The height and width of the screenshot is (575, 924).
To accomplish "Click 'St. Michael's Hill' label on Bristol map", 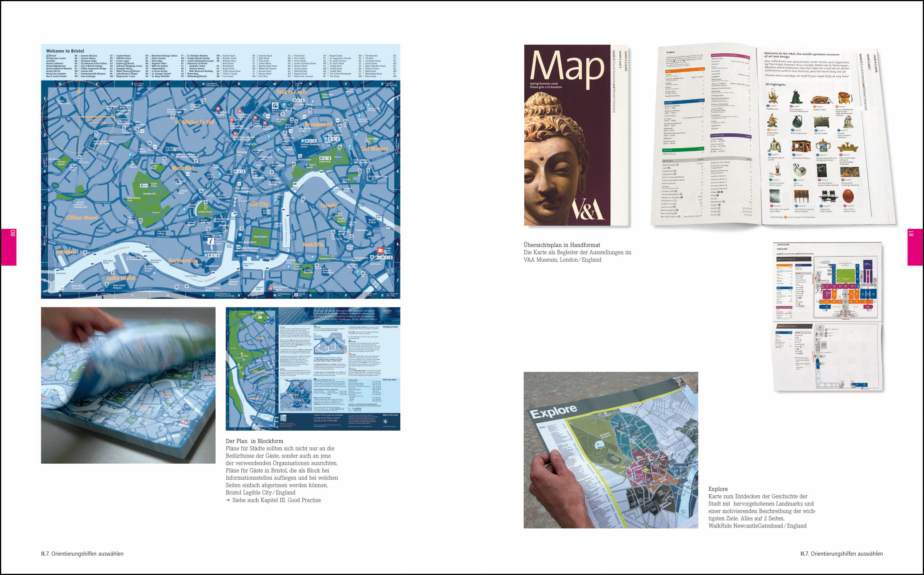I will pos(195,123).
